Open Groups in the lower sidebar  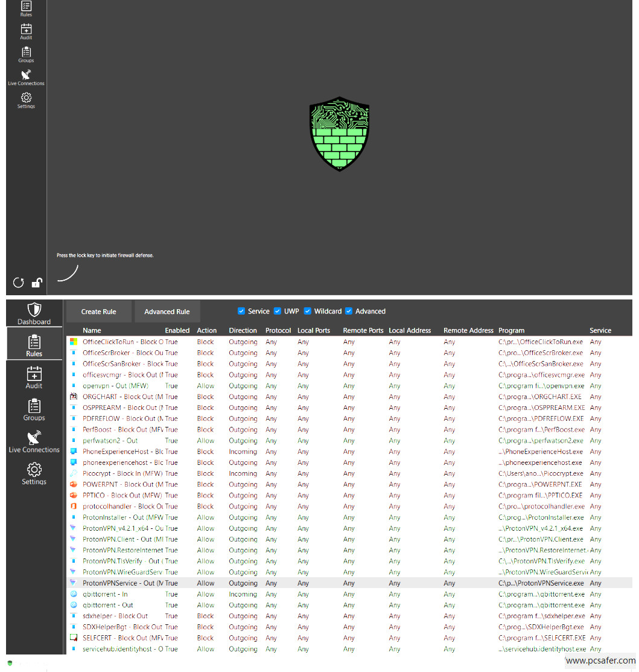34,410
